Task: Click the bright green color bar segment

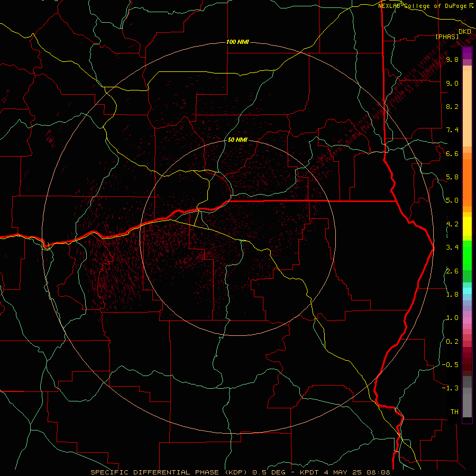Action: coord(467,255)
